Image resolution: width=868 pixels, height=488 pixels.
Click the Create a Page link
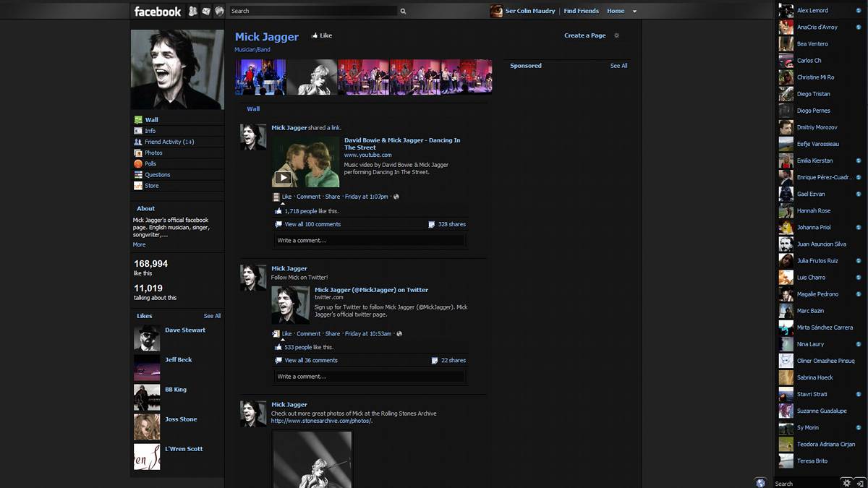[x=586, y=35]
